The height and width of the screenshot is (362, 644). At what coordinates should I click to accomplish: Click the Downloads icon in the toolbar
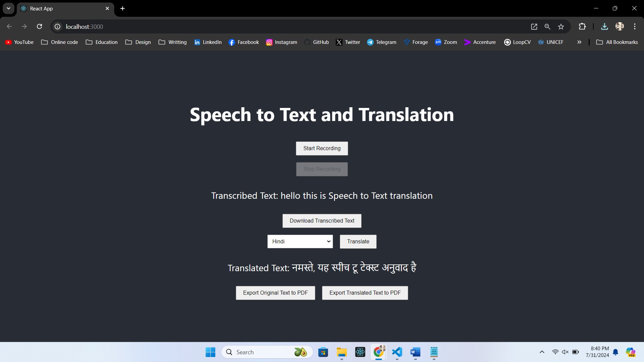[x=604, y=26]
